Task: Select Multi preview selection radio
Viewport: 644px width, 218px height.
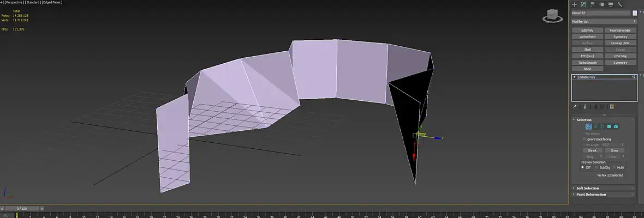Action: click(614, 167)
